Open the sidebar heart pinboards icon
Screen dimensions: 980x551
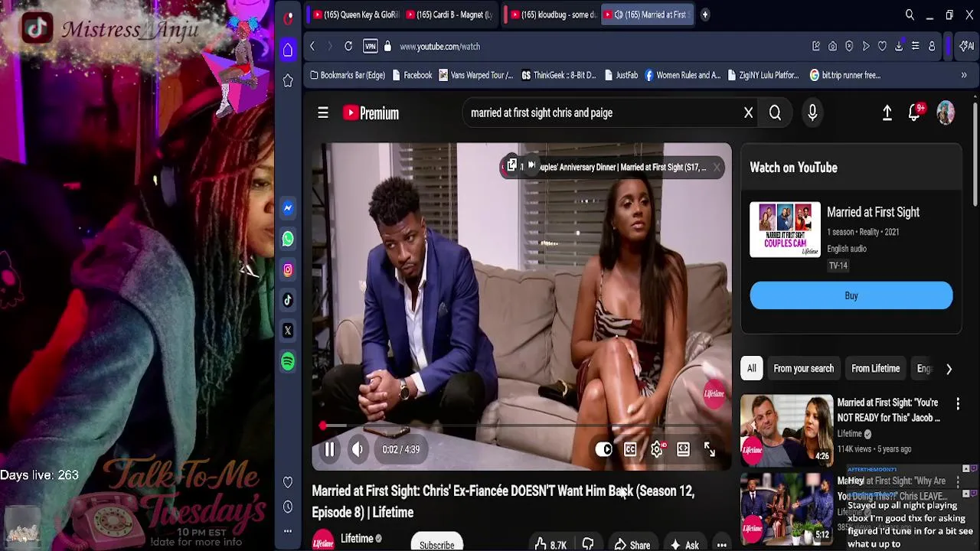pyautogui.click(x=288, y=482)
